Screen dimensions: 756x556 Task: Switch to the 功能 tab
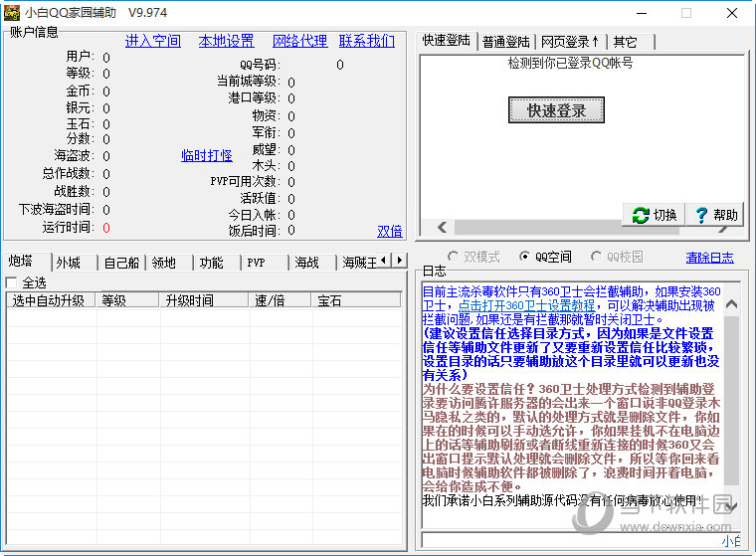coord(218,263)
